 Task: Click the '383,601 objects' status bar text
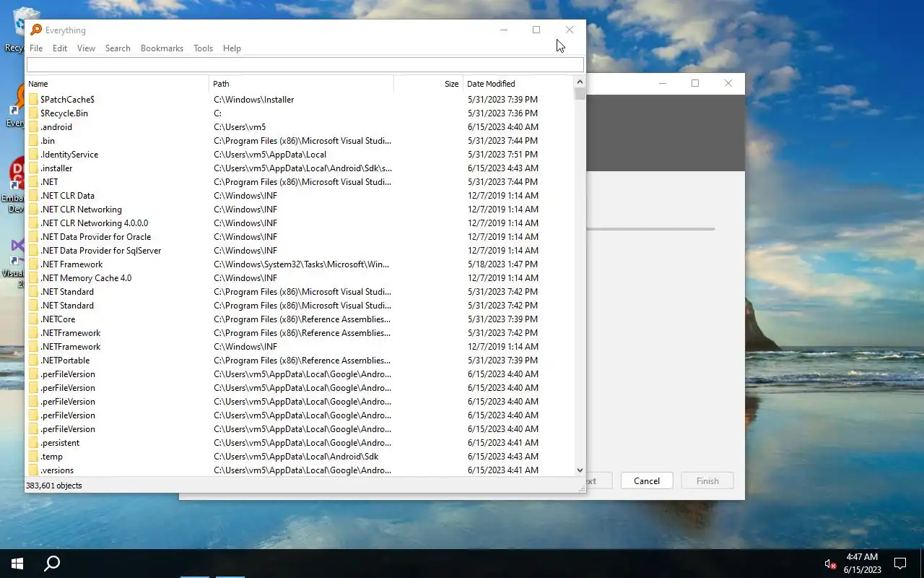[54, 486]
